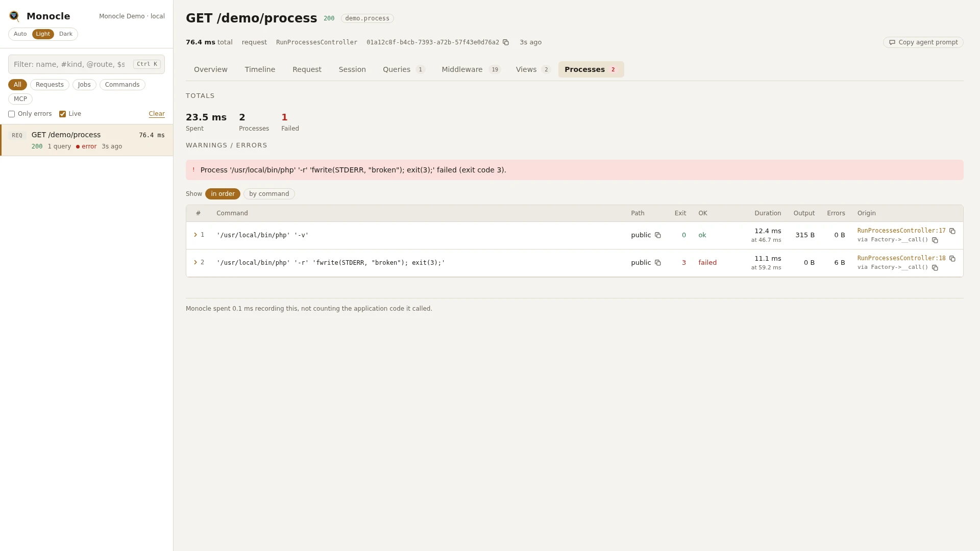Viewport: 980px width, 551px height.
Task: Select the Processes tab
Action: (591, 69)
